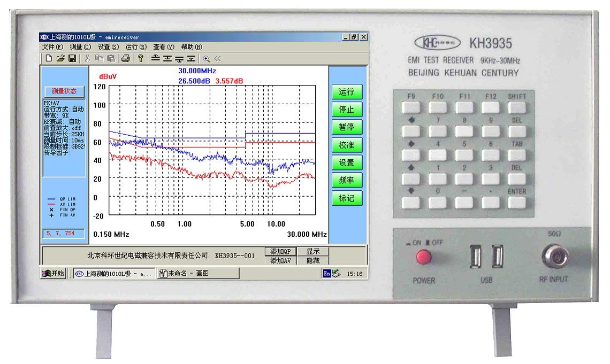Tap the F9 key on the keypad
The height and width of the screenshot is (364, 610).
pyautogui.click(x=411, y=107)
